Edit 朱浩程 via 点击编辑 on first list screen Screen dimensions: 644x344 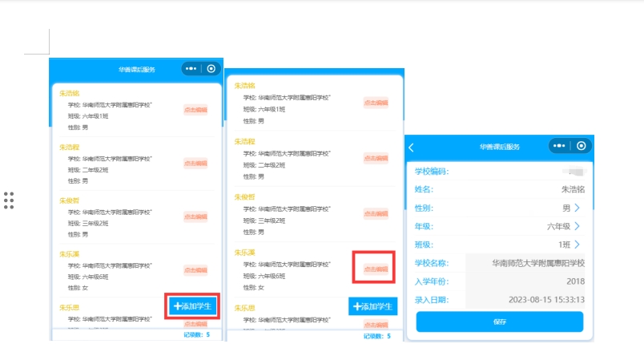[195, 163]
